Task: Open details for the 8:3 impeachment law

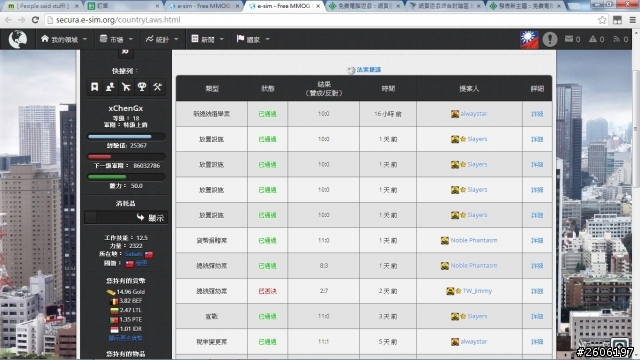Action: coord(537,266)
